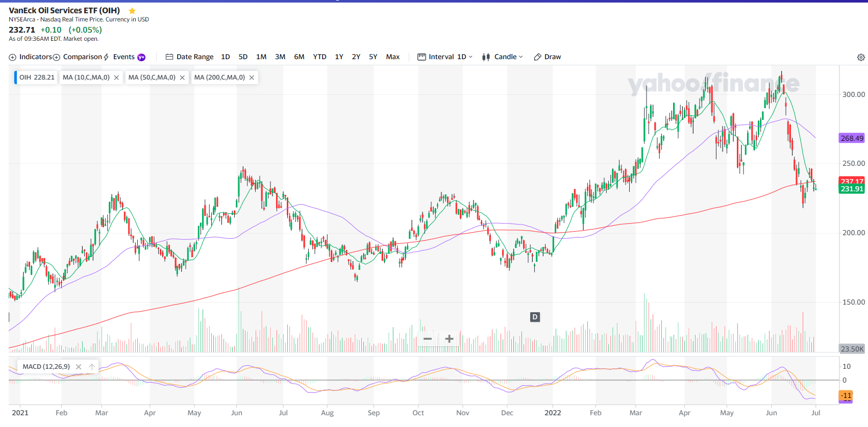
Task: Open the Indicators plus icon menu
Action: point(12,57)
